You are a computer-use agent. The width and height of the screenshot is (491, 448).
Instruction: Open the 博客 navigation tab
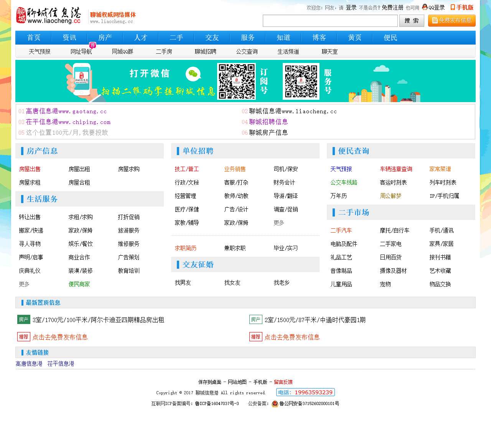click(319, 38)
